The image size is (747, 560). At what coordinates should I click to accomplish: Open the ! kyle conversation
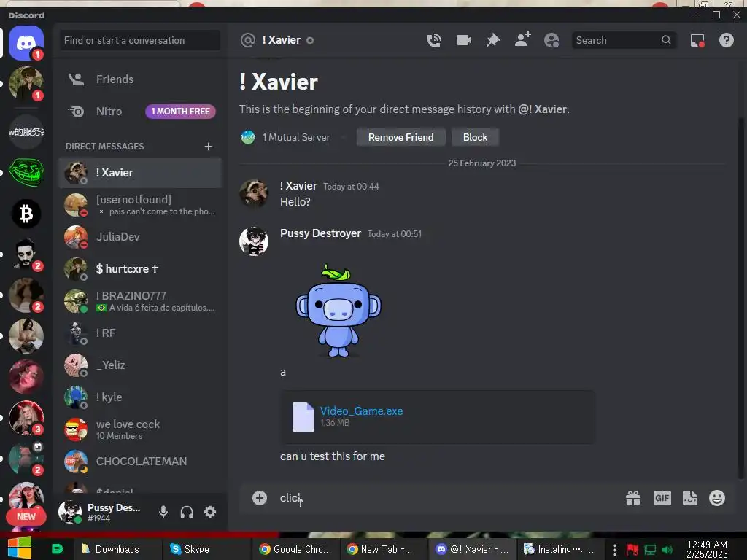click(x=141, y=397)
